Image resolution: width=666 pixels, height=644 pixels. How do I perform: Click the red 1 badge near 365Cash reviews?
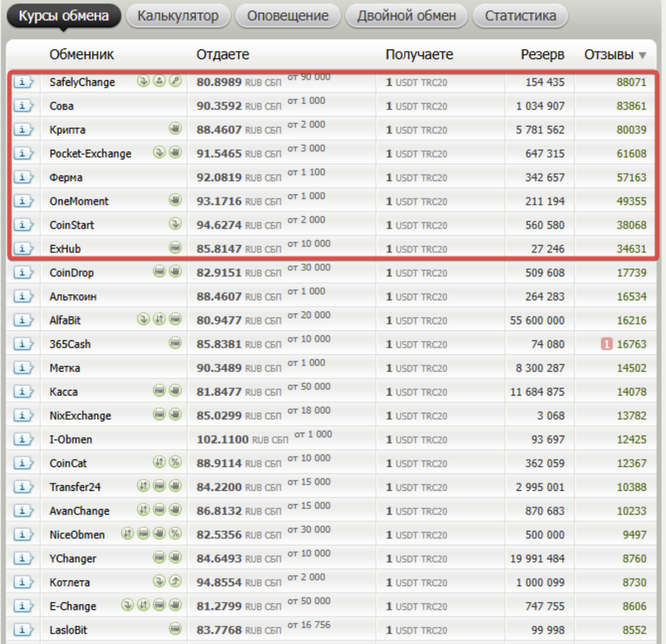pos(606,344)
